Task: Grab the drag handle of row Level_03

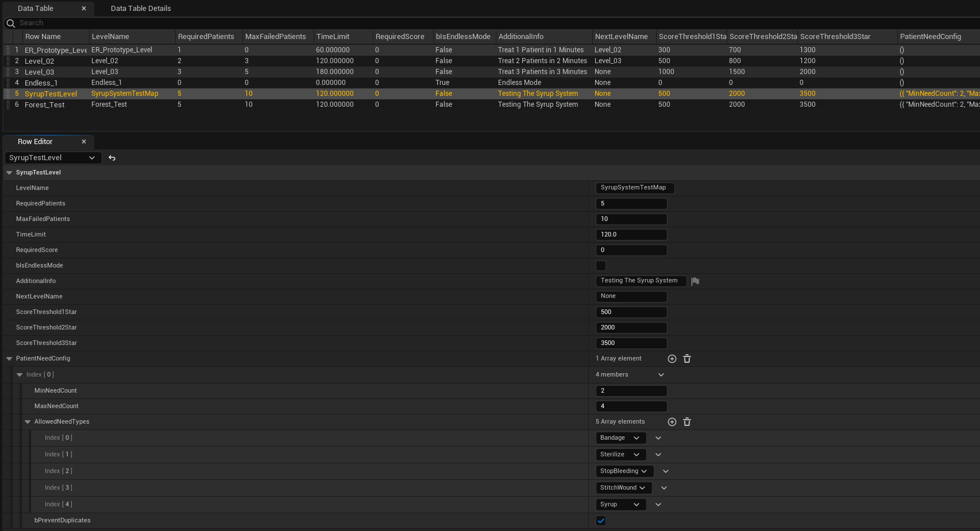Action: (x=8, y=72)
